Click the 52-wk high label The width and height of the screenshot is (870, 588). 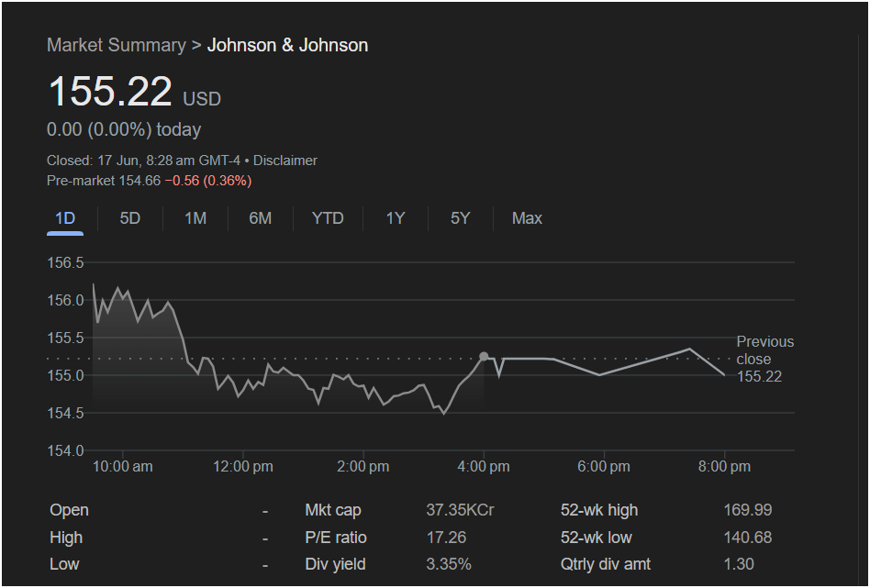tap(598, 510)
